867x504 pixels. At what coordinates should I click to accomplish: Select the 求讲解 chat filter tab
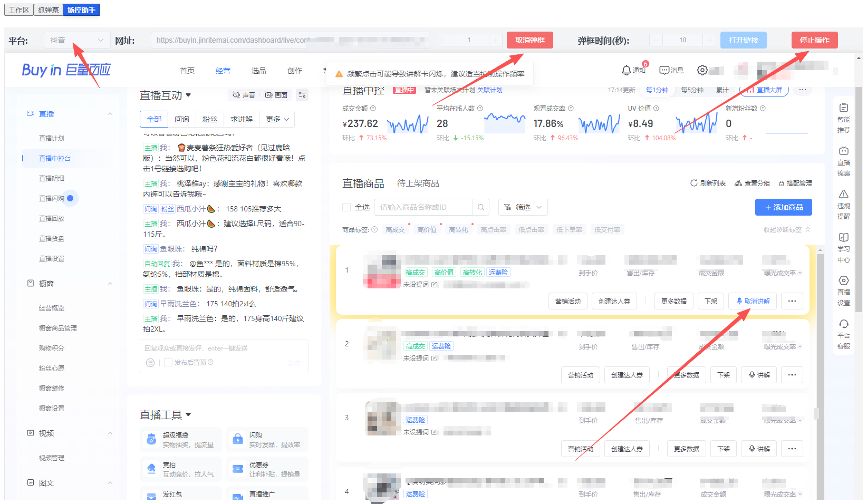point(242,119)
